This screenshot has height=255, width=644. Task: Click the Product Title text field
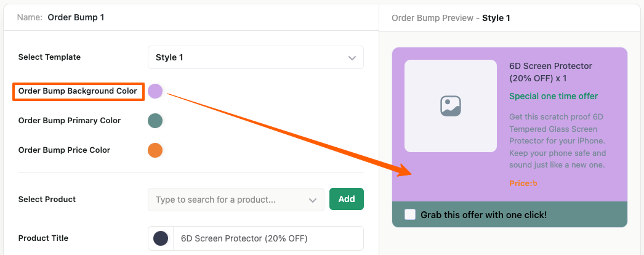[x=268, y=238]
